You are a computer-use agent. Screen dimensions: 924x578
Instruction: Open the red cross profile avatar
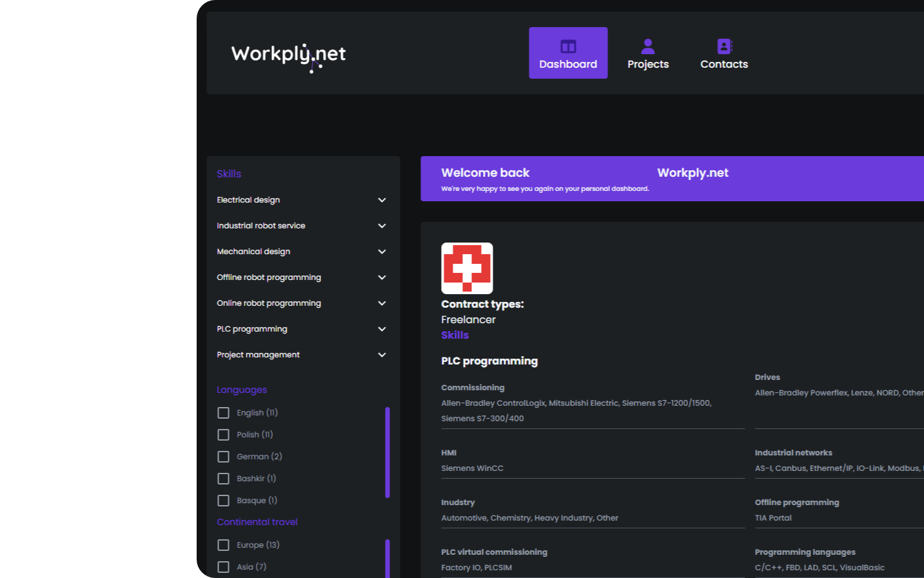pyautogui.click(x=467, y=268)
